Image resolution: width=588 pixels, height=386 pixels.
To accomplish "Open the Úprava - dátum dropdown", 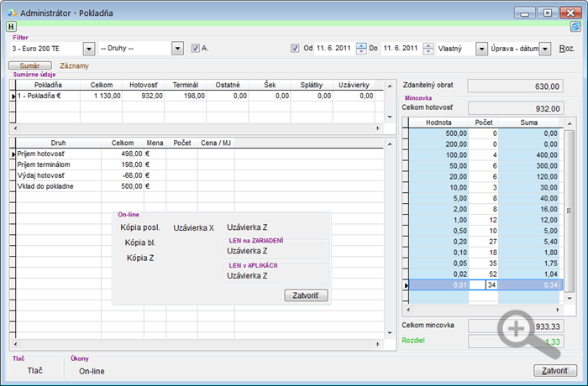I will point(545,49).
